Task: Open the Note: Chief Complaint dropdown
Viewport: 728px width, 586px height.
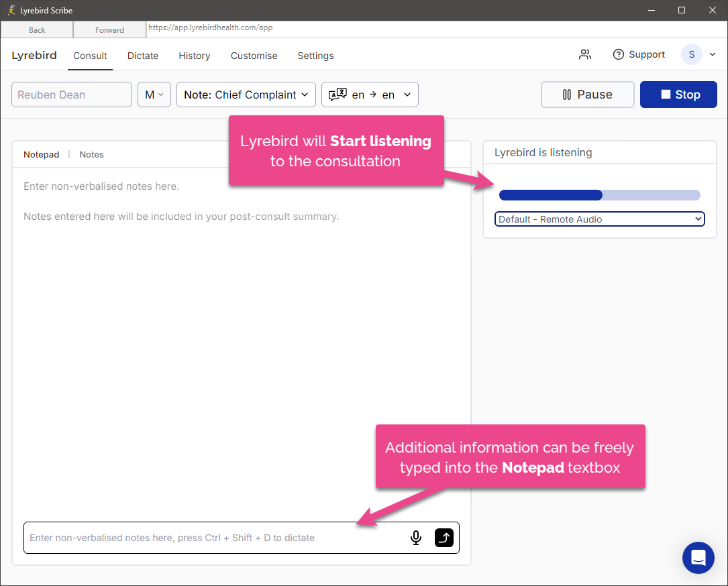Action: click(x=246, y=95)
